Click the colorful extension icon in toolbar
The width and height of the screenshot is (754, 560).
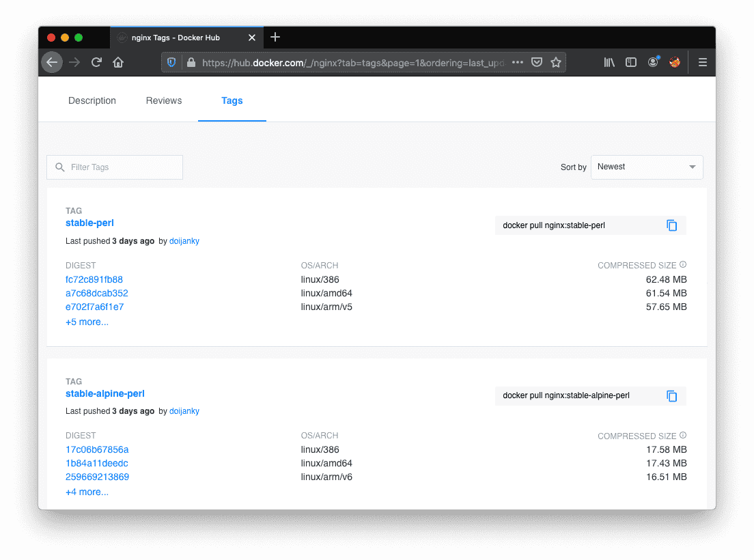point(675,62)
